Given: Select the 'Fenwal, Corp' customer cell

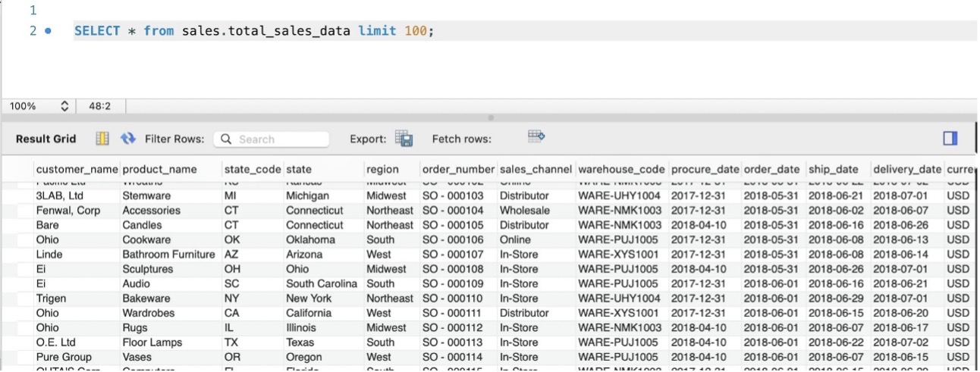Looking at the screenshot, I should click(68, 211).
